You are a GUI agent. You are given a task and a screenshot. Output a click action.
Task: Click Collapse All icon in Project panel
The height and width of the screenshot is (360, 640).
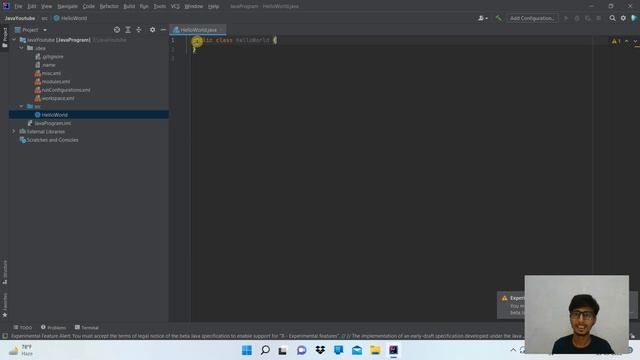coord(139,30)
